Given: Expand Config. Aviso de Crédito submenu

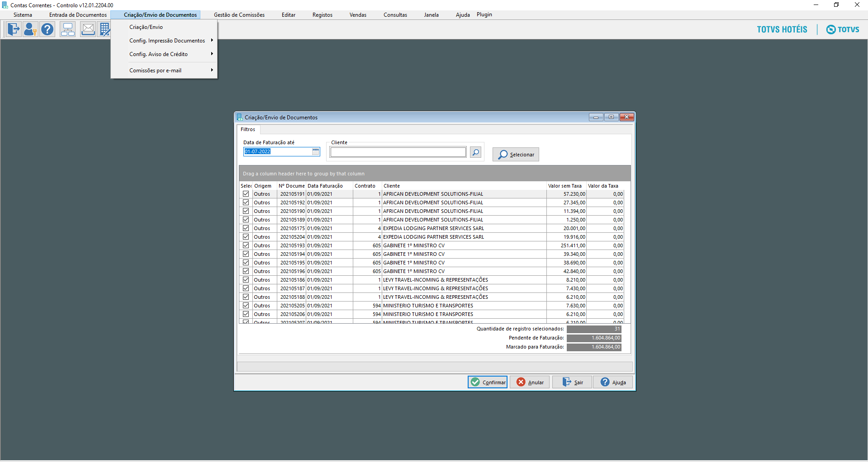Looking at the screenshot, I should (x=158, y=54).
